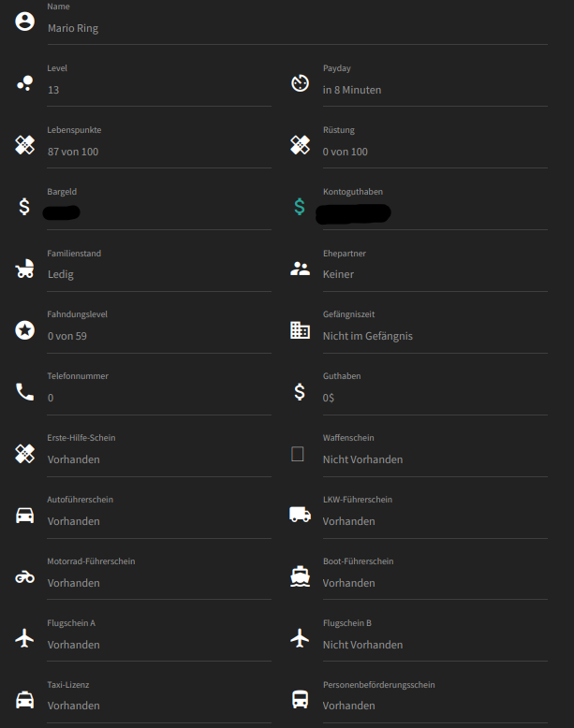The height and width of the screenshot is (728, 574).
Task: Click the green Kontoguthaben dollar icon
Action: pos(300,208)
